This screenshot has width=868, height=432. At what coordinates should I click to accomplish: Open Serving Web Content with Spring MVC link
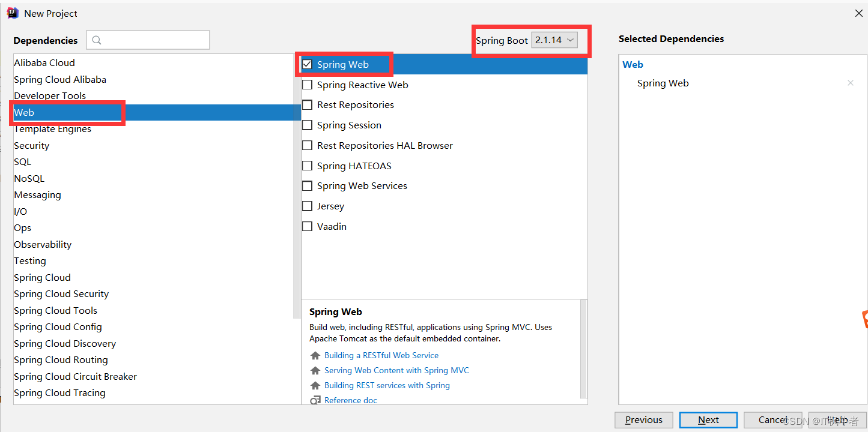[396, 371]
